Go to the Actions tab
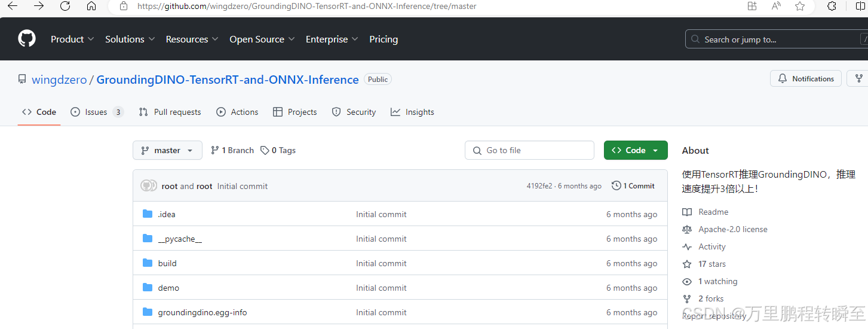The width and height of the screenshot is (868, 329). [x=237, y=112]
